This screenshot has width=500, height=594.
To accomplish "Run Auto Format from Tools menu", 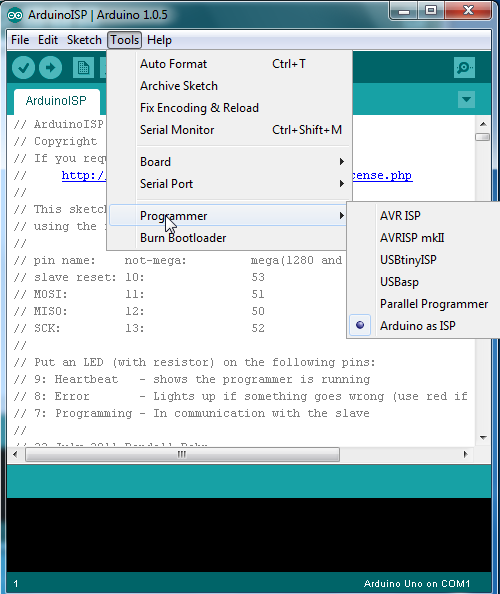I will (229, 64).
